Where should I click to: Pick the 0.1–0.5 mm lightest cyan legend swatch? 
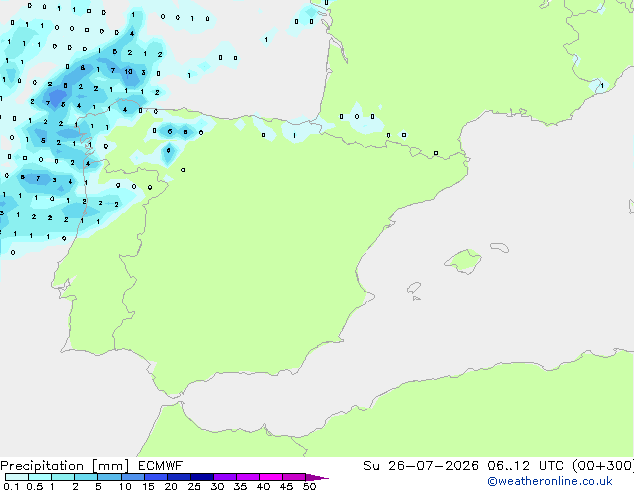point(17,477)
